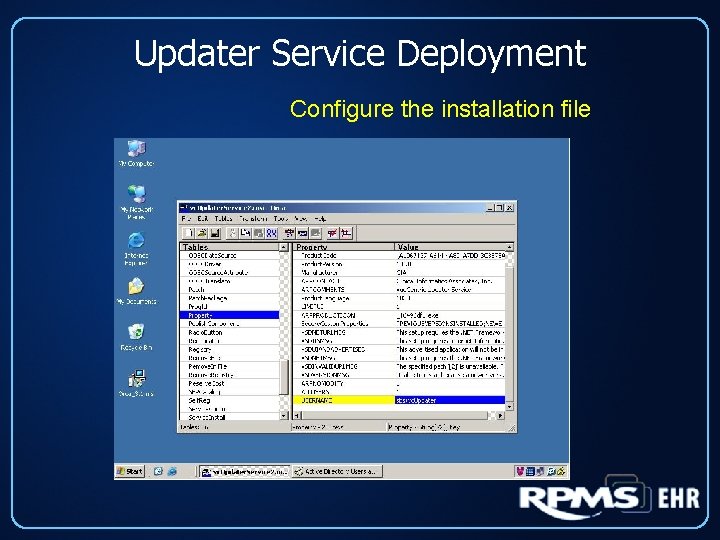Open the Edit menu
Screen dimensions: 720x540
[x=202, y=219]
